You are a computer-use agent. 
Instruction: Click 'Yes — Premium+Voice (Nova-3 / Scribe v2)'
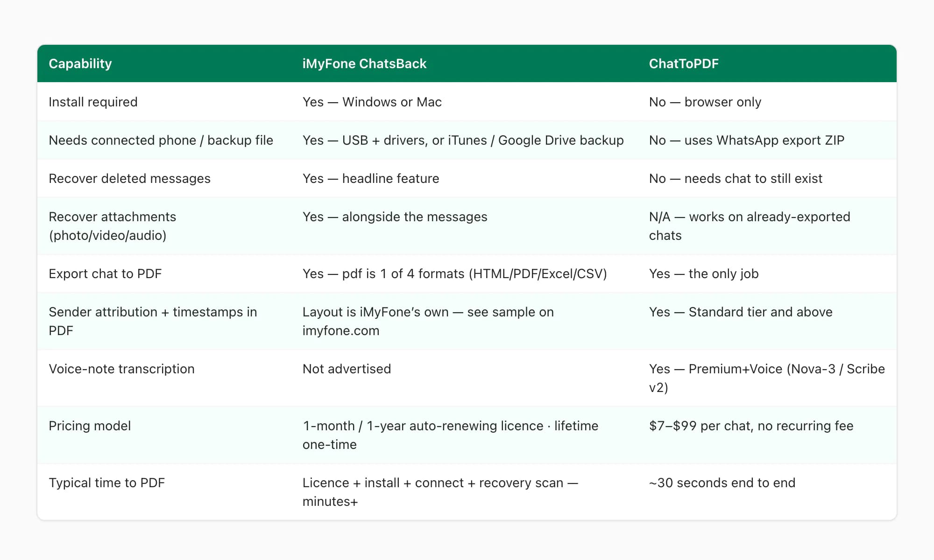767,378
